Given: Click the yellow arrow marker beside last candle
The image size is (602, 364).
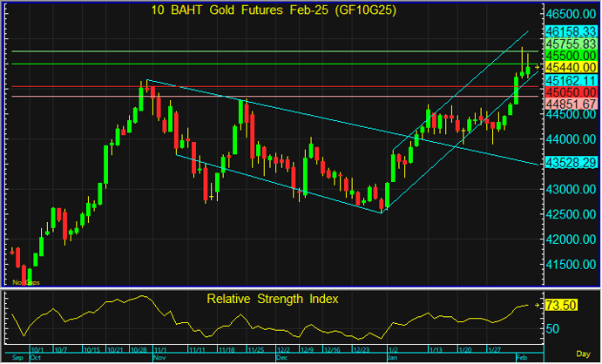Looking at the screenshot, I should coord(537,67).
